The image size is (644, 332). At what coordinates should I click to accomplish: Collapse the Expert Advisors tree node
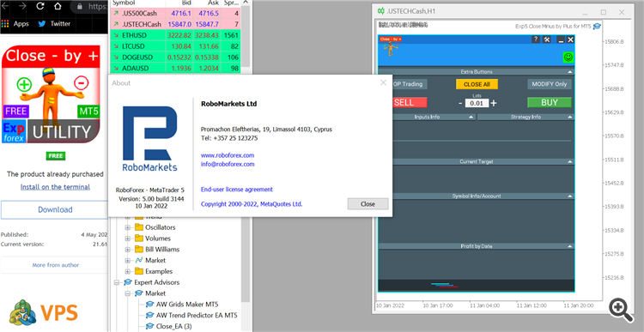click(x=117, y=282)
